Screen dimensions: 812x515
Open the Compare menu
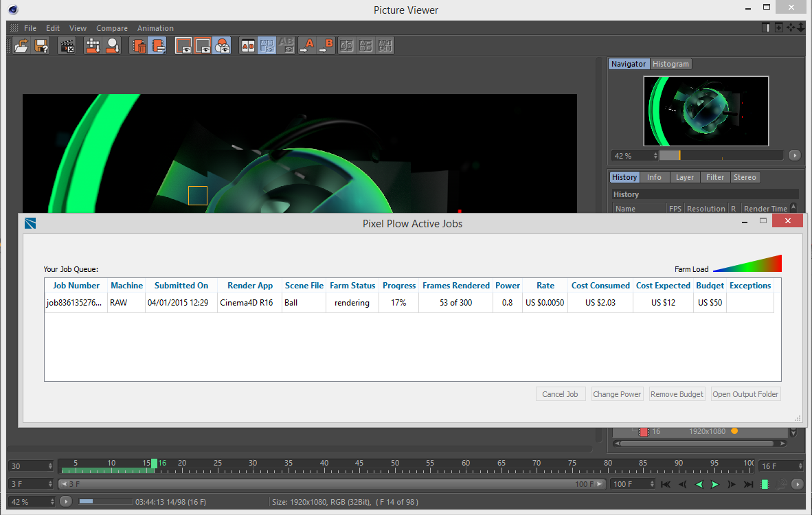pos(111,28)
